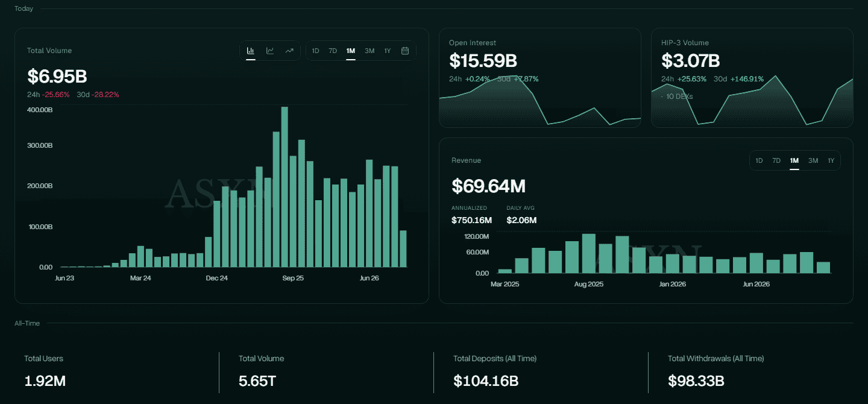This screenshot has height=404, width=868.
Task: Click the Open Interest card title
Action: click(x=473, y=43)
